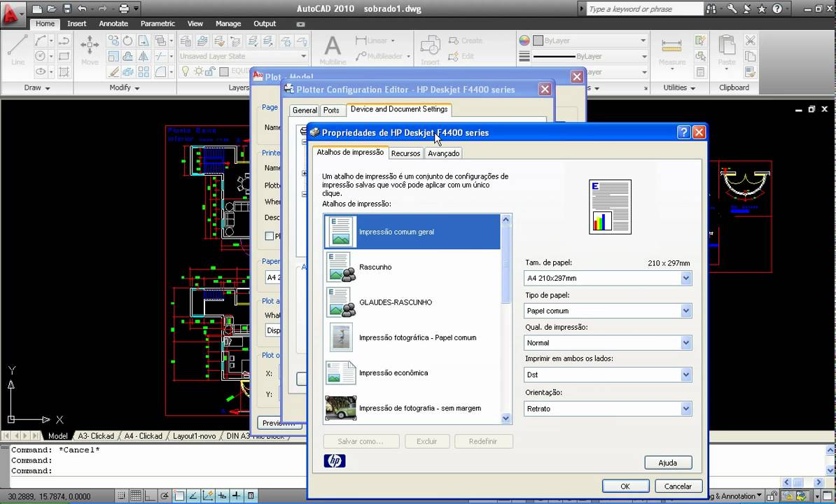Click the Save icon in quick access toolbar
The width and height of the screenshot is (836, 504).
(x=67, y=8)
